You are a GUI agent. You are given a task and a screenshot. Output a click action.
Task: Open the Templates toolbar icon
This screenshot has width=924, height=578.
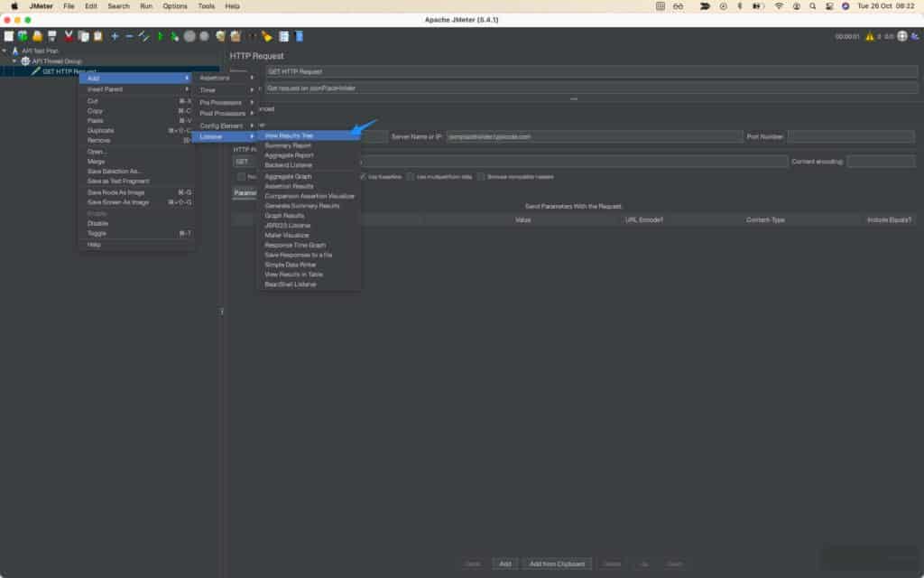(x=23, y=36)
